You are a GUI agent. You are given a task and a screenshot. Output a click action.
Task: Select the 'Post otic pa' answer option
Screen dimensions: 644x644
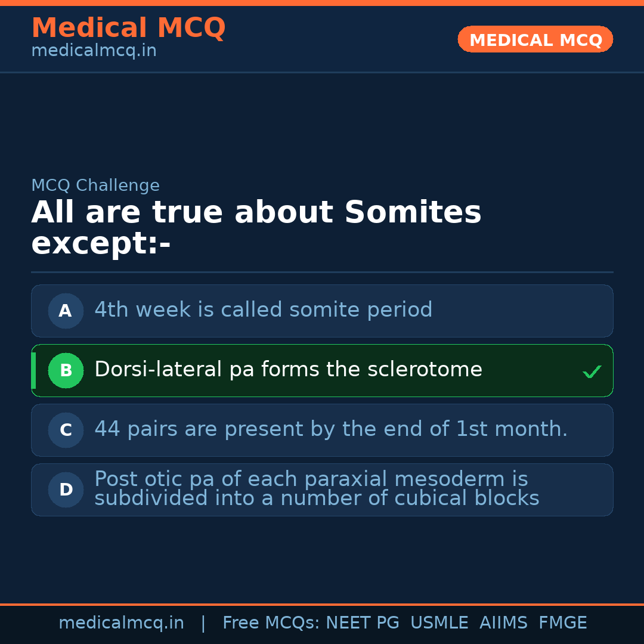[317, 489]
